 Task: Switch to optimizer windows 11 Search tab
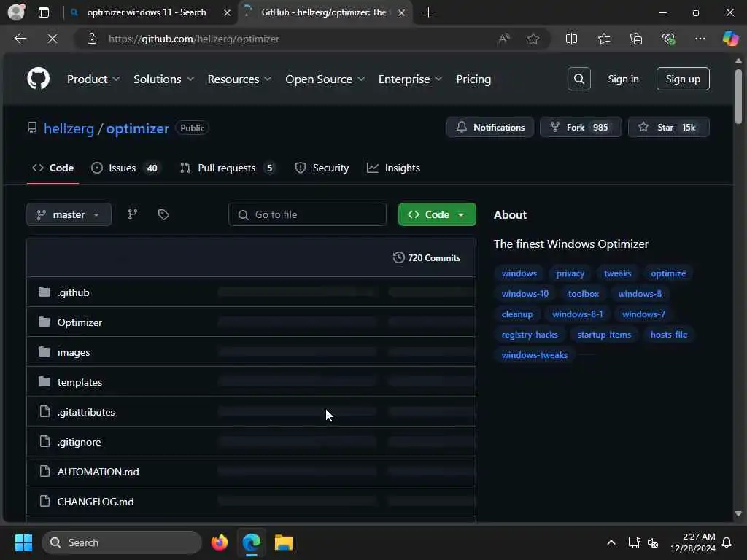[x=147, y=12]
